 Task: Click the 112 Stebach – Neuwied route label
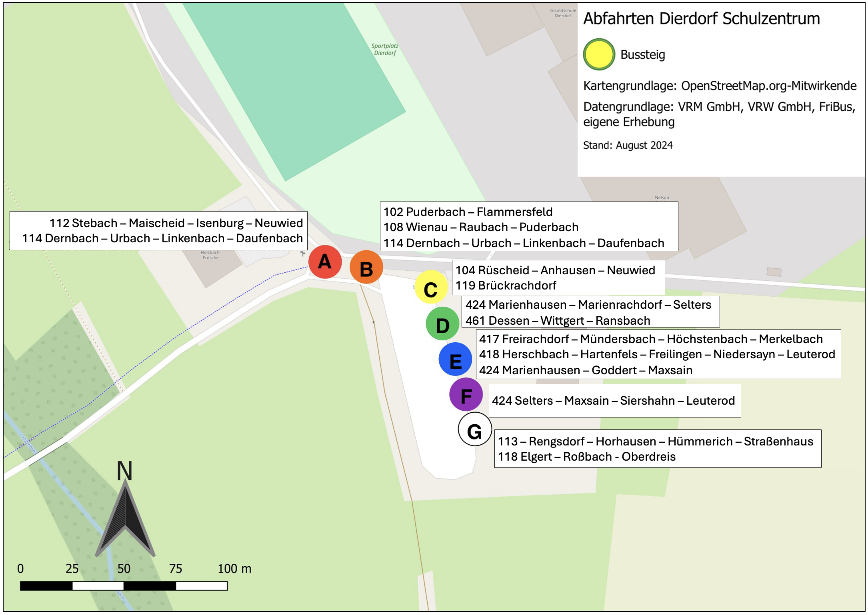coord(176,223)
